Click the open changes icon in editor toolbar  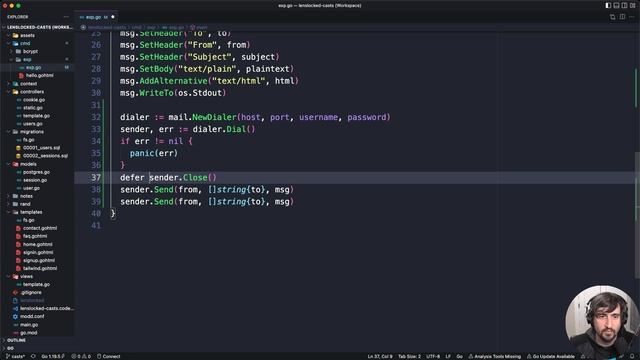click(613, 17)
